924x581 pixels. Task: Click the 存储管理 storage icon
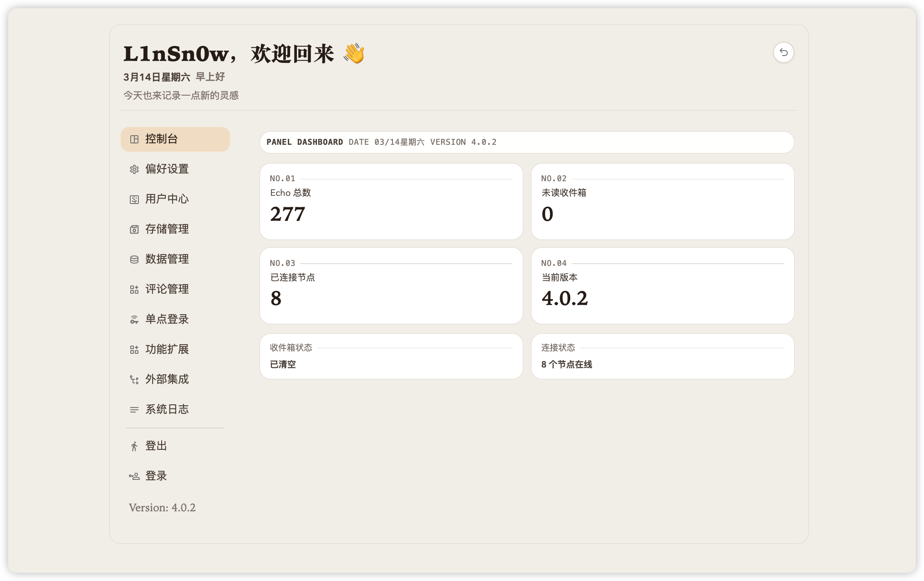tap(134, 229)
